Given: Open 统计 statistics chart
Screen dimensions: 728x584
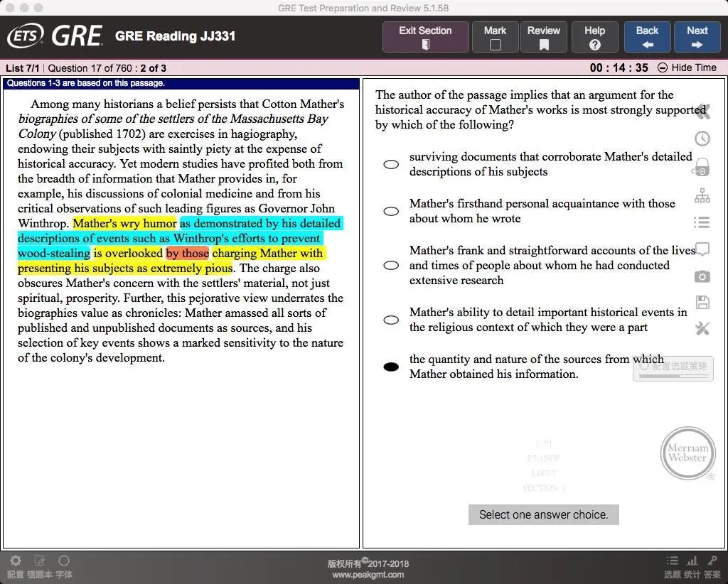Looking at the screenshot, I should [692, 567].
